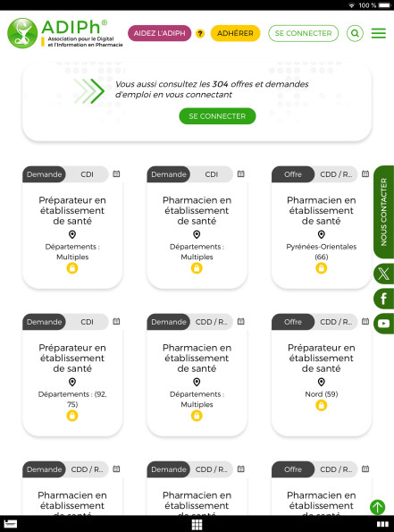Open ADIPh's X (Twitter) page
Screen dimensions: 394x532
383,274
